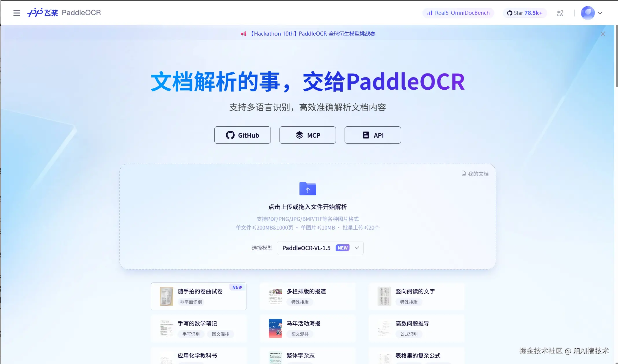Image resolution: width=618 pixels, height=364 pixels.
Task: Click the upload folder icon
Action: (x=308, y=189)
